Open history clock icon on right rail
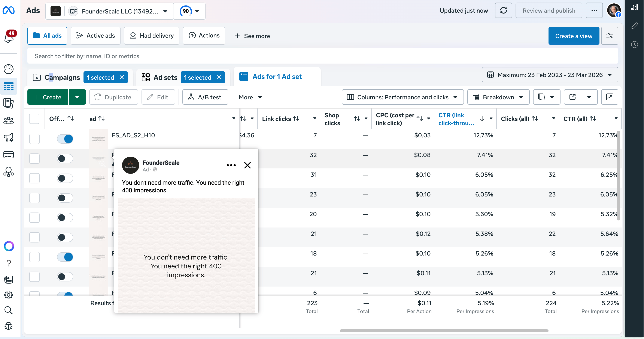This screenshot has height=339, width=644. [x=635, y=45]
